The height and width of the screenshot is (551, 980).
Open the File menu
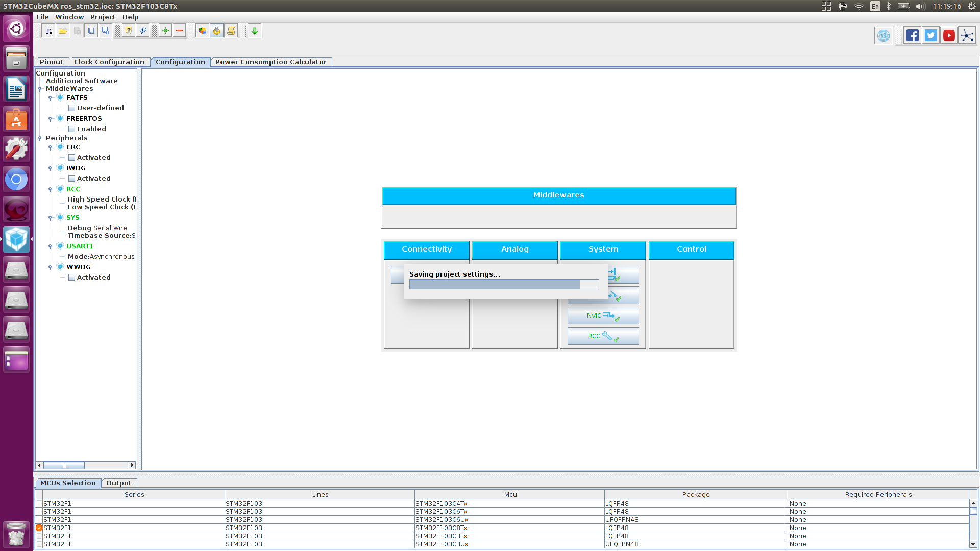coord(42,17)
